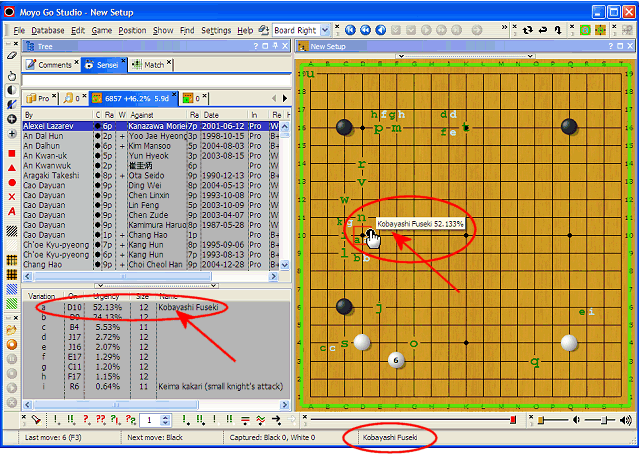Go to the first move button

click(350, 30)
